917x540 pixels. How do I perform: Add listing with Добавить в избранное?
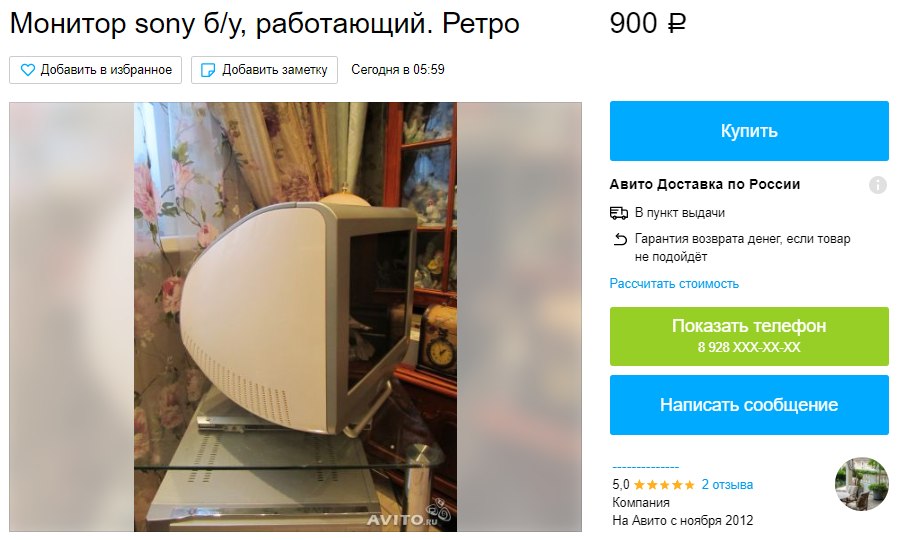[95, 70]
